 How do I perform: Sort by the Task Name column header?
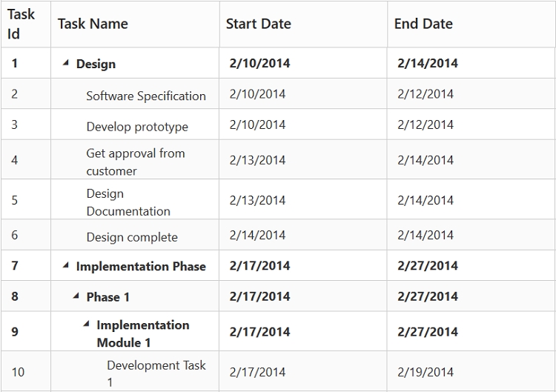93,24
